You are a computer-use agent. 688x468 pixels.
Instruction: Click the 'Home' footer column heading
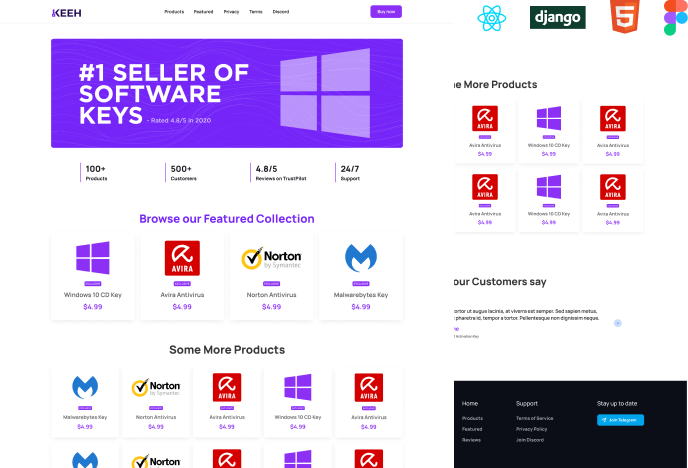point(469,404)
